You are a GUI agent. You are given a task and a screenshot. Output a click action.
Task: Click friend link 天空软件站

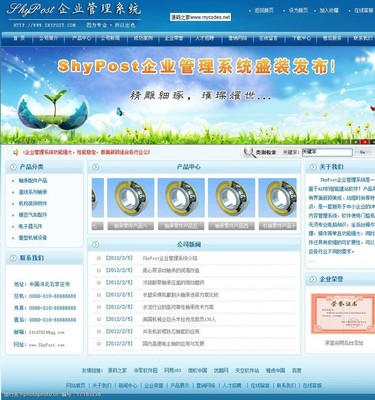coord(247,370)
